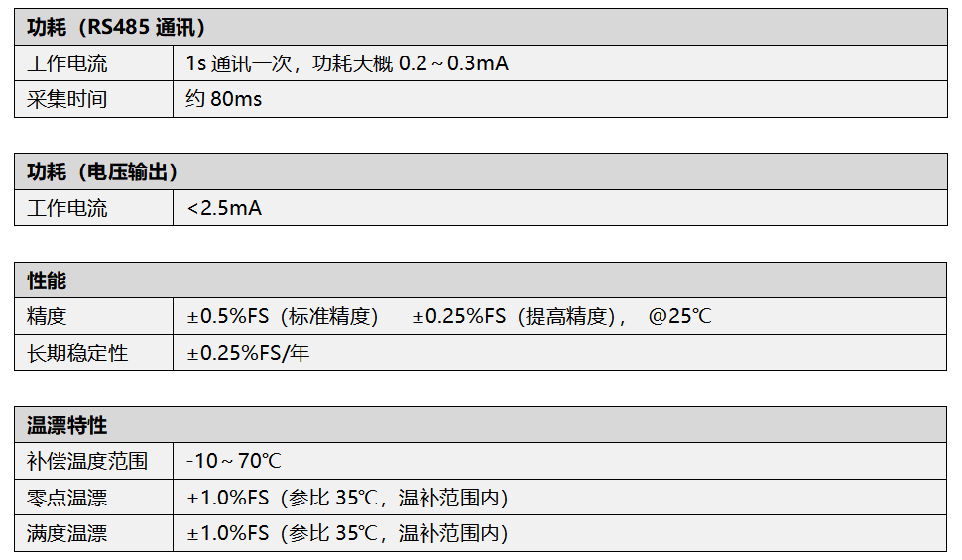Viewport: 962px width, 560px height.
Task: Click the <2.5mA value cell
Action: point(560,208)
